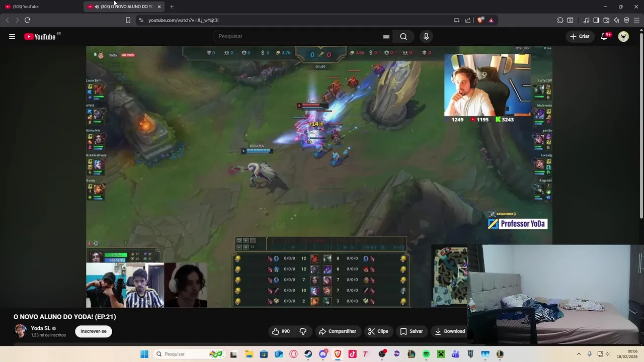Open Spotify from the taskbar
The width and height of the screenshot is (644, 362).
click(426, 354)
